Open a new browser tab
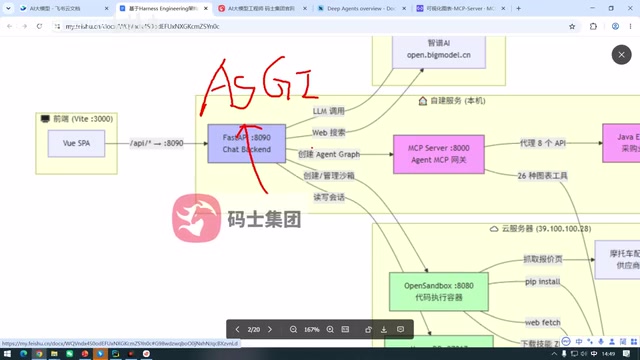 (518, 8)
